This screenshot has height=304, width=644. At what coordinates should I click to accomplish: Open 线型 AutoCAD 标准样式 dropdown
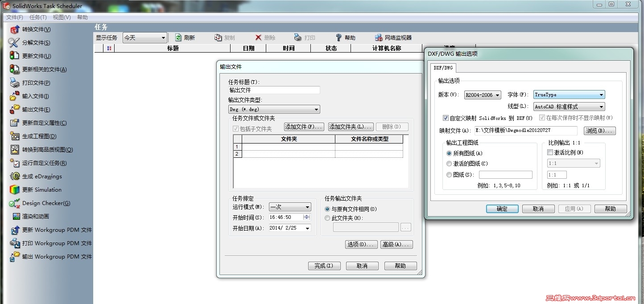(x=570, y=107)
